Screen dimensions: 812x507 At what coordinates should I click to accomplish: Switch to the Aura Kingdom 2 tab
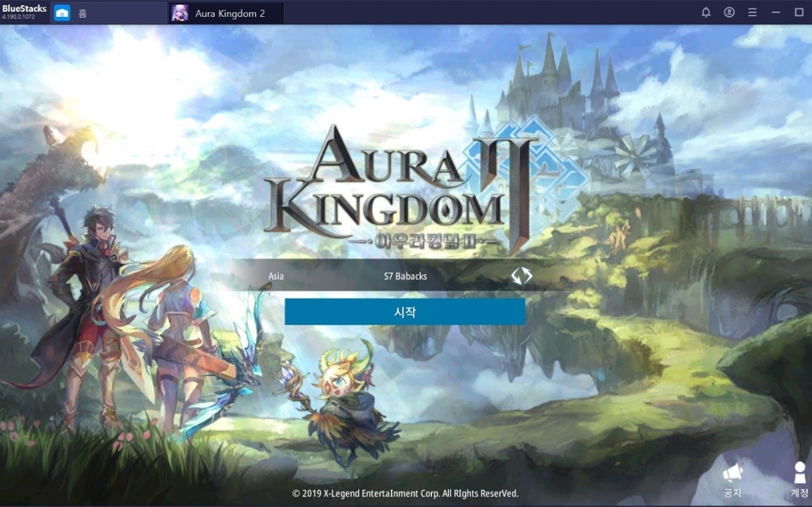[x=226, y=13]
